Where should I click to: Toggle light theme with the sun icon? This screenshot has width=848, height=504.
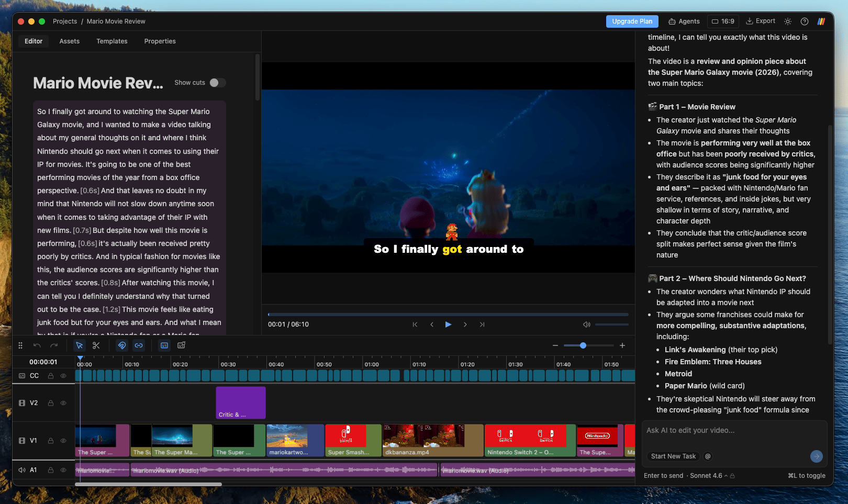pos(788,21)
